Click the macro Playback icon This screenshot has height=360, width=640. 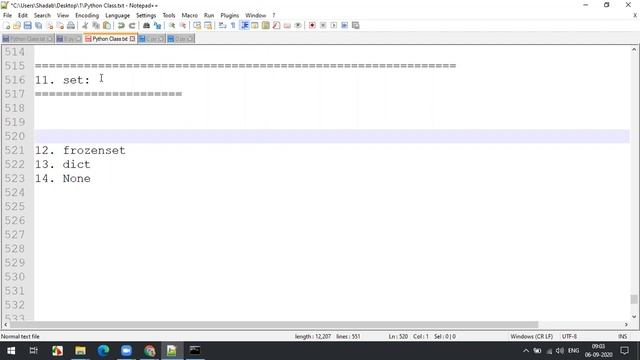[x=333, y=25]
